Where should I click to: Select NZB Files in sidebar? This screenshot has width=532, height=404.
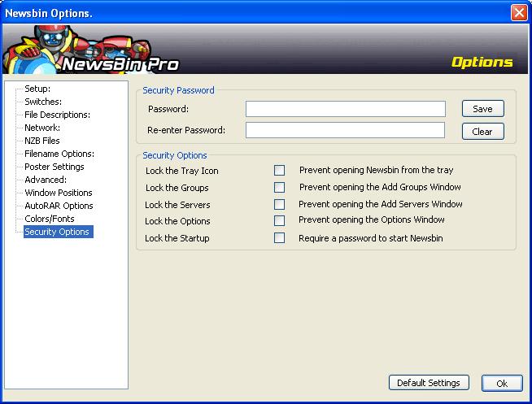click(42, 141)
